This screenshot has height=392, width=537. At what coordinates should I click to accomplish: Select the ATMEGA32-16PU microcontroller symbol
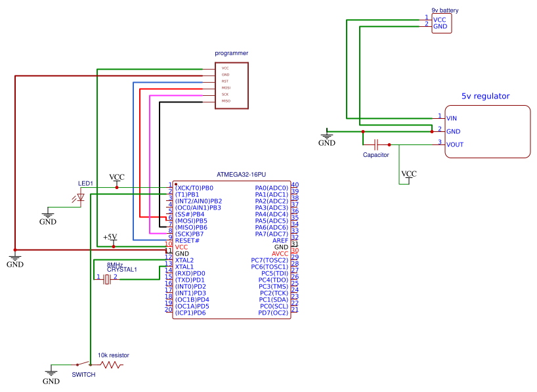click(231, 250)
